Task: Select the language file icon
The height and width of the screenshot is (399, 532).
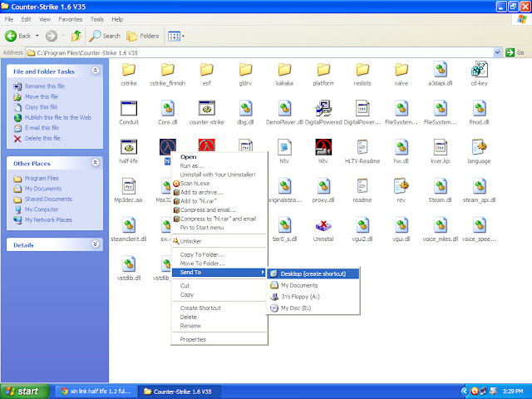Action: click(479, 147)
